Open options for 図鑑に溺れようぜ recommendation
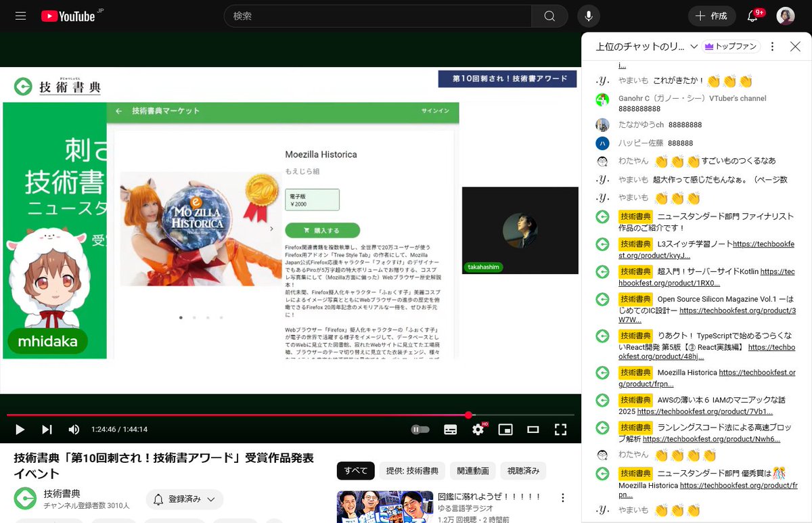The image size is (812, 523). [562, 498]
